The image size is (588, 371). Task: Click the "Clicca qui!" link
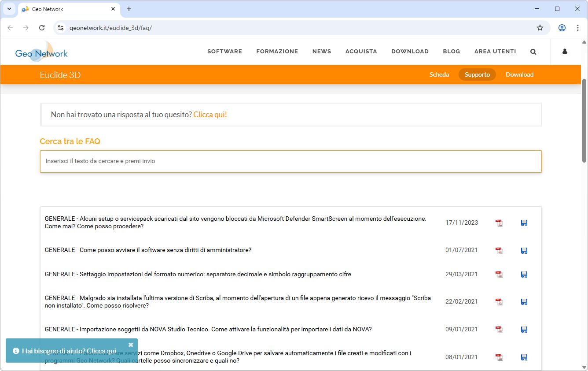(210, 115)
